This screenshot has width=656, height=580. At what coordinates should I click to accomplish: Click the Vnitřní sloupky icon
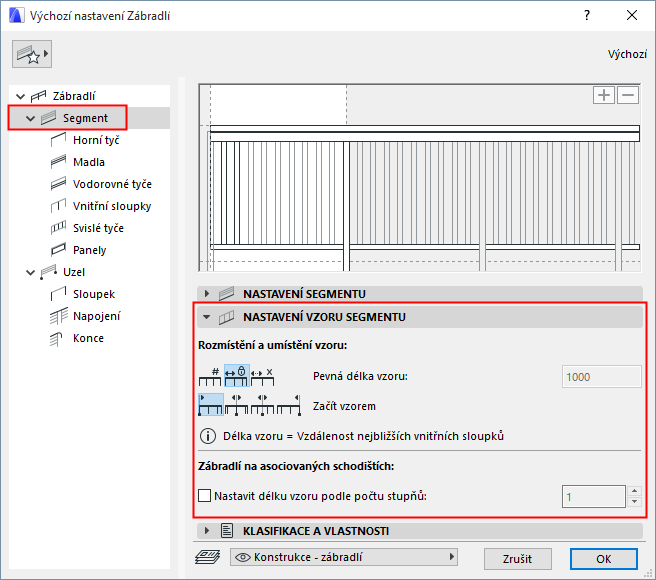click(x=58, y=206)
